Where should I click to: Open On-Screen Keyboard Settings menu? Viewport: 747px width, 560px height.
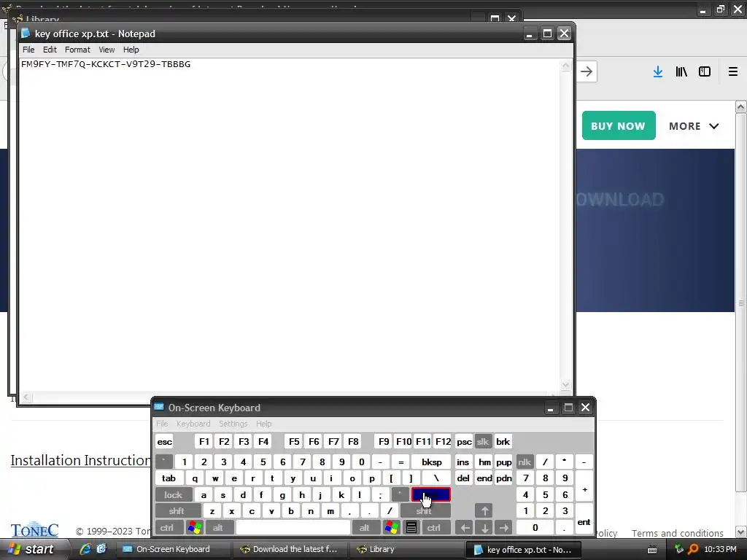pyautogui.click(x=233, y=424)
